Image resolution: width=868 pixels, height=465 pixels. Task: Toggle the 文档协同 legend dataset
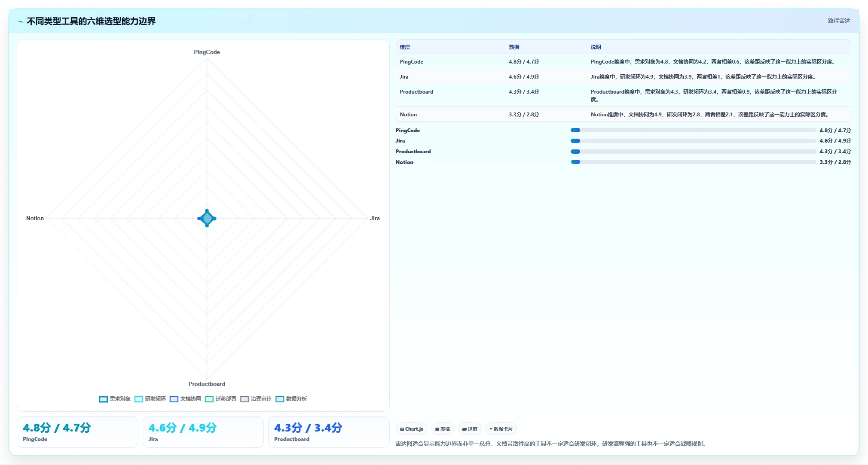185,399
